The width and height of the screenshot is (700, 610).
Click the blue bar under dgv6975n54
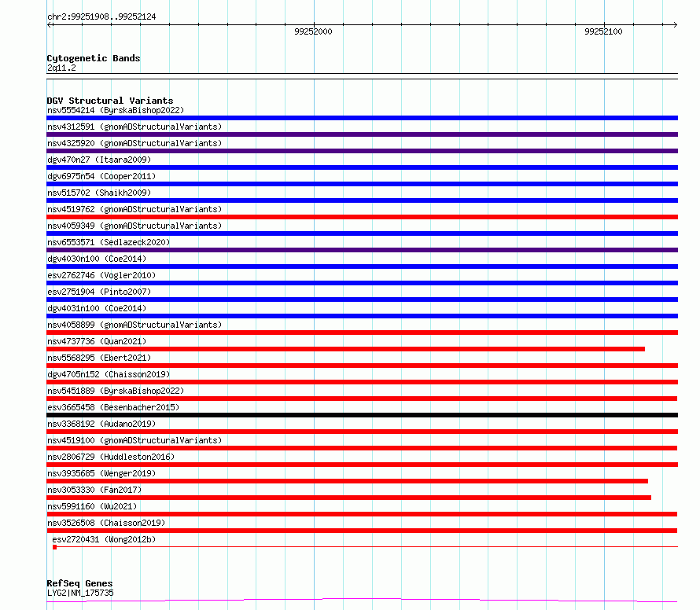coord(362,184)
